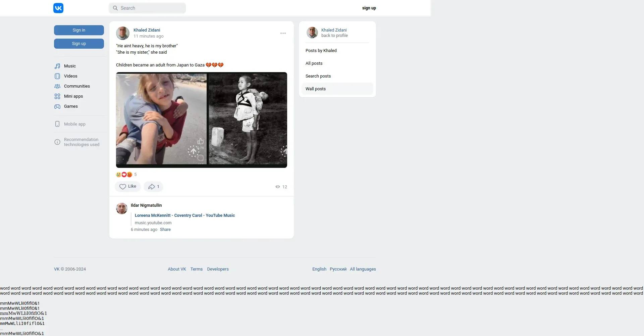Click the views count 12

tap(284, 187)
